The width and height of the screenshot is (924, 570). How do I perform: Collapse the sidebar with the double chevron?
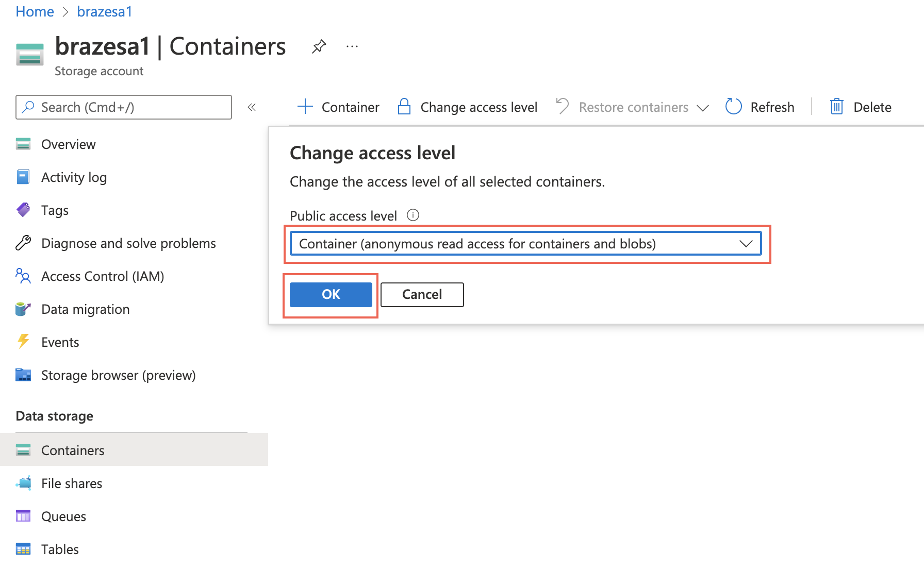click(x=252, y=107)
